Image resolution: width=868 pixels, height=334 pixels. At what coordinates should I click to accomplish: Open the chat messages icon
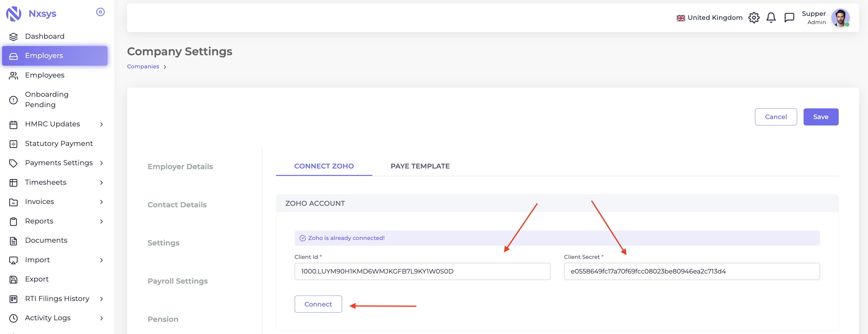click(x=789, y=17)
